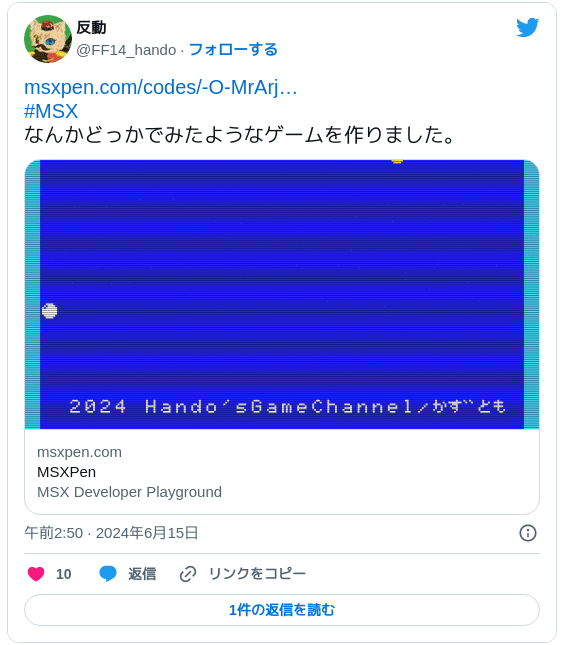Image resolution: width=564 pixels, height=645 pixels.
Task: Open the 反動 profile avatar
Action: (x=48, y=39)
